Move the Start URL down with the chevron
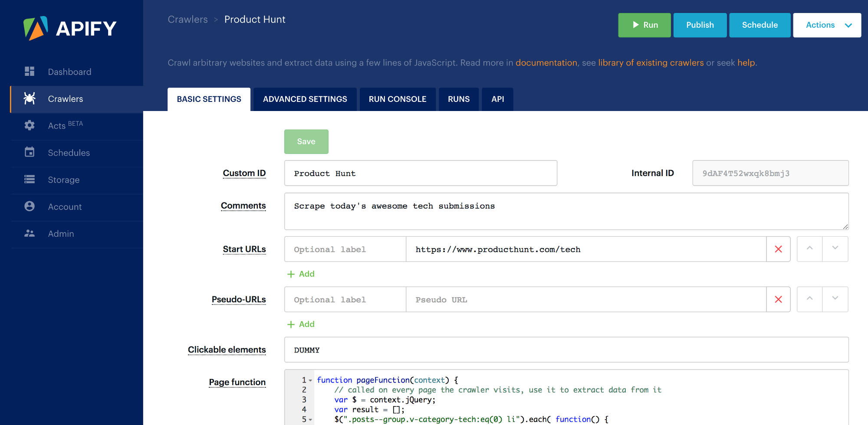The width and height of the screenshot is (868, 425). pyautogui.click(x=835, y=249)
